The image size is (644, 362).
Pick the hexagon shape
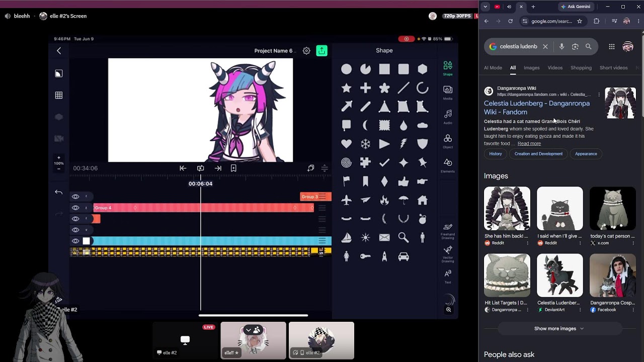[423, 69]
